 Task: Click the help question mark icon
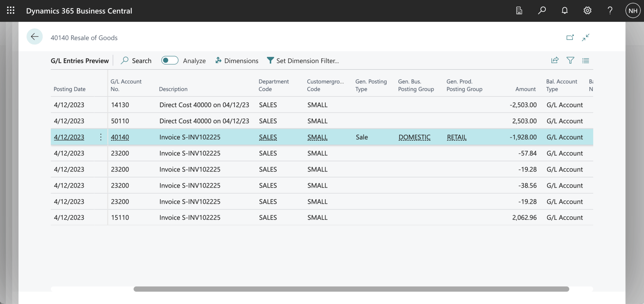coord(610,11)
